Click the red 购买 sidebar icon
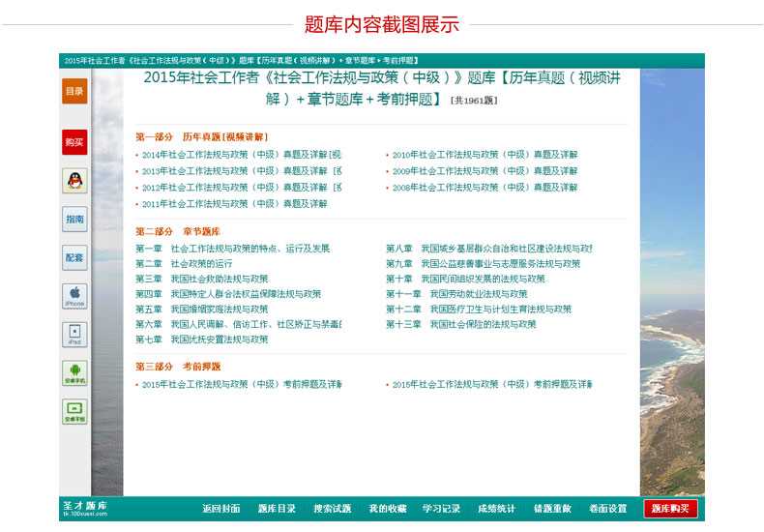Image resolution: width=764 pixels, height=532 pixels. pos(74,142)
